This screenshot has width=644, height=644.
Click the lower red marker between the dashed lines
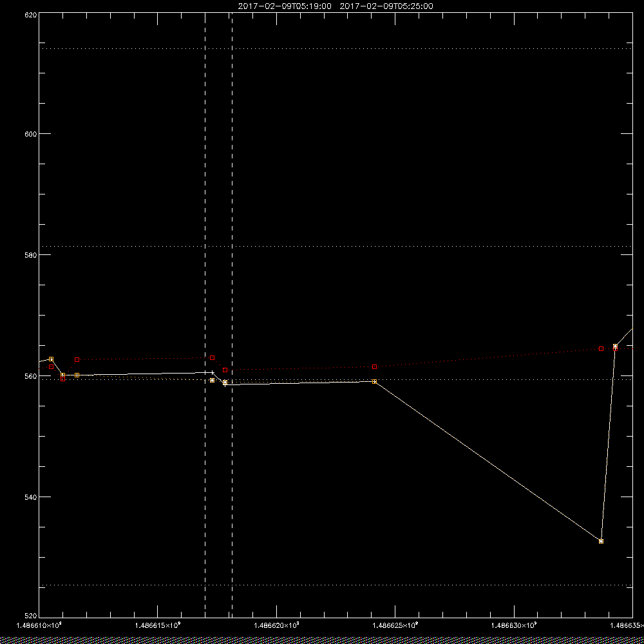click(x=225, y=370)
